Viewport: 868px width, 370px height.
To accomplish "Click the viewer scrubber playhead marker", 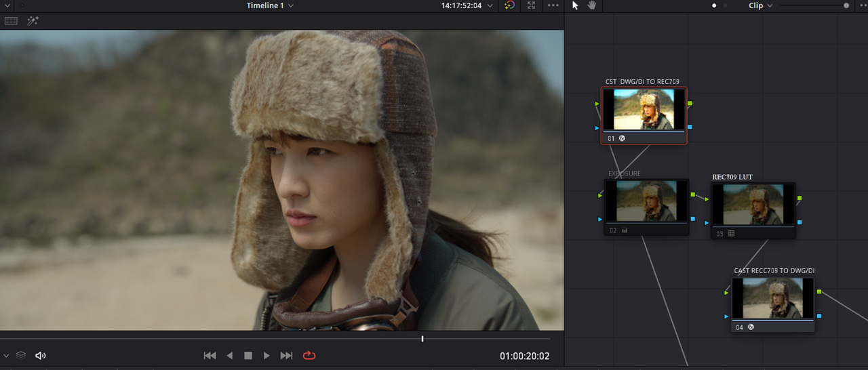I will tap(422, 339).
